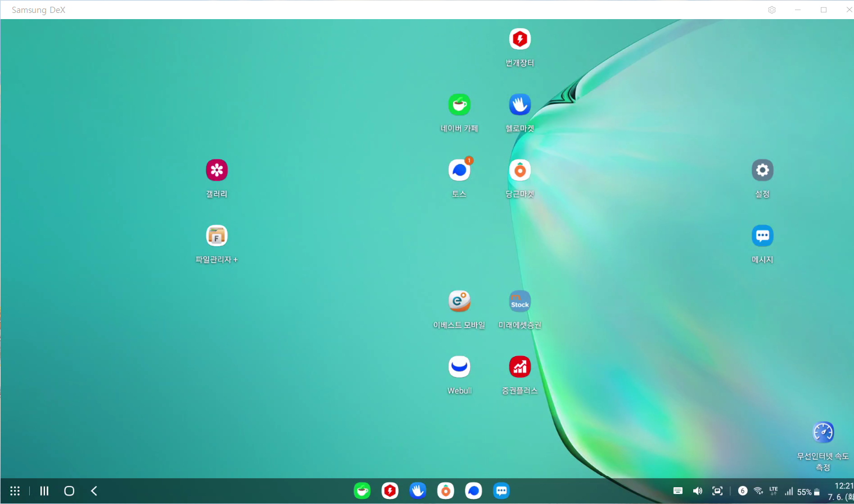
Task: Open Toss icon in the taskbar
Action: coord(473,491)
